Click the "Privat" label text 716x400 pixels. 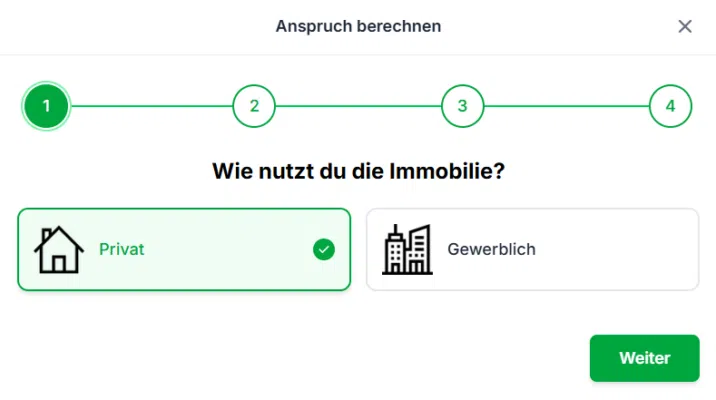121,249
